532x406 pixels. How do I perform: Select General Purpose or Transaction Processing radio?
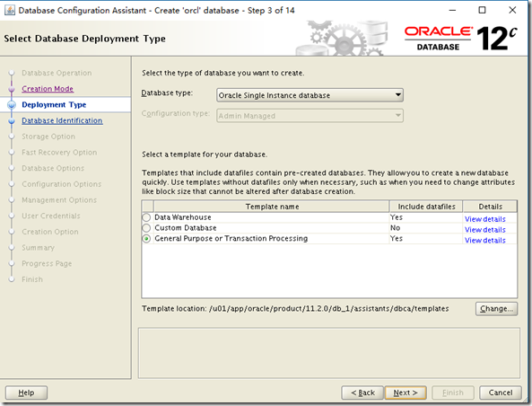[x=146, y=239]
